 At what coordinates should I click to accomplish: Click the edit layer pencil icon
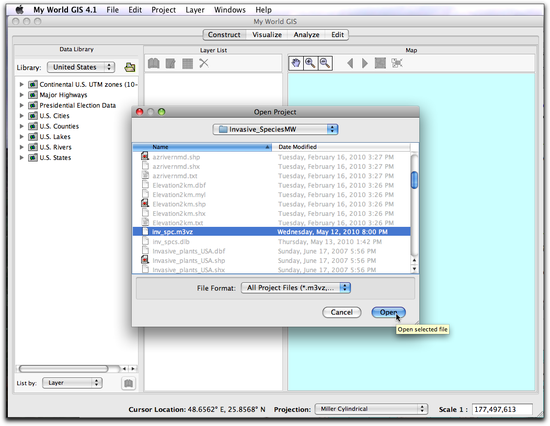pyautogui.click(x=170, y=64)
